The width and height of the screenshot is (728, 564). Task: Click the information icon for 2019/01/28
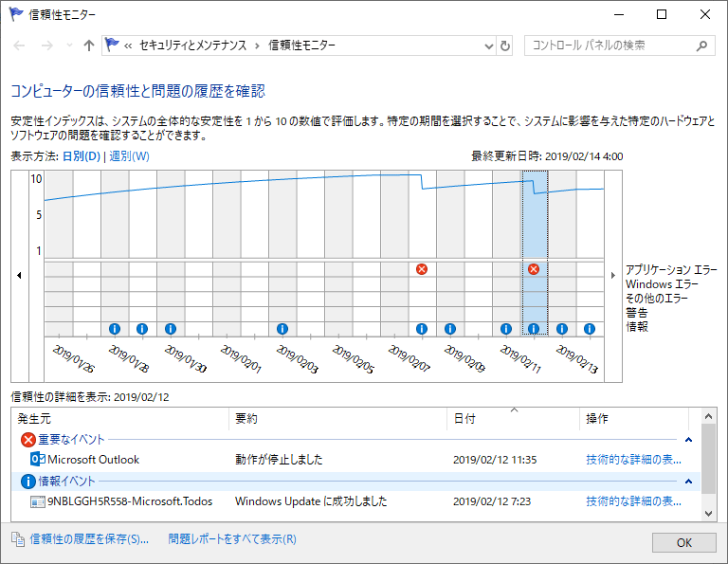tap(114, 329)
